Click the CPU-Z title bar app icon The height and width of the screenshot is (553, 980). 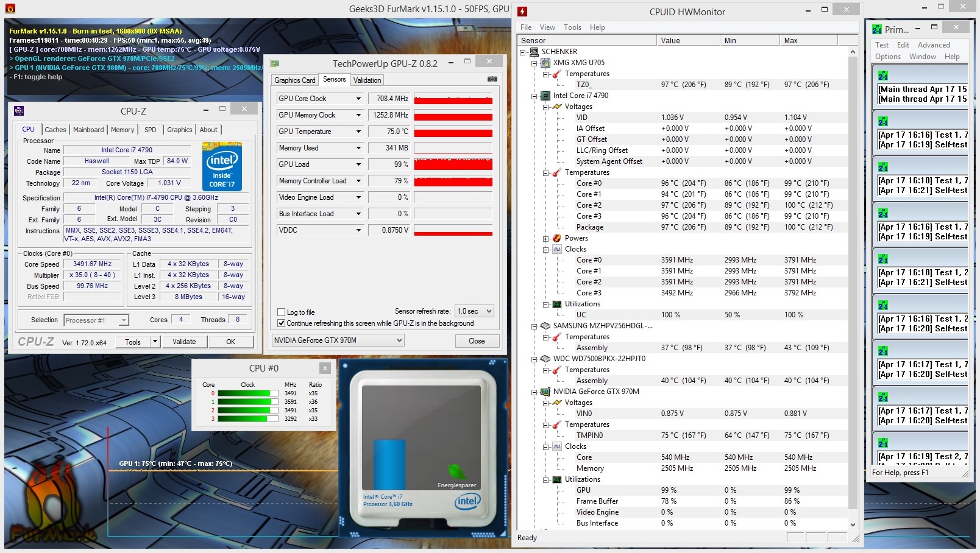click(x=19, y=110)
